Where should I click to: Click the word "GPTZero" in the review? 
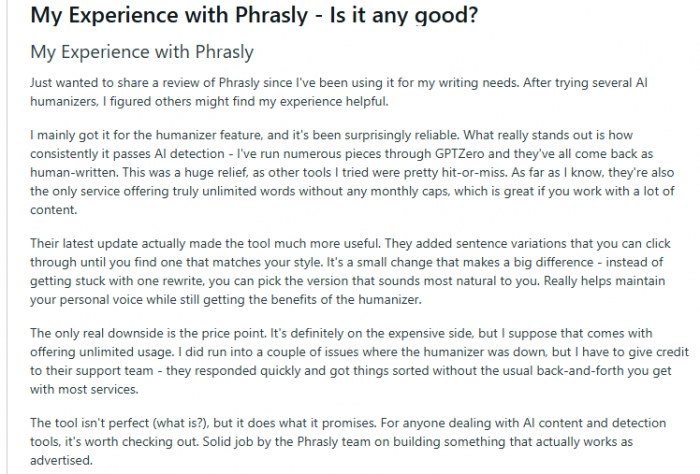point(459,154)
